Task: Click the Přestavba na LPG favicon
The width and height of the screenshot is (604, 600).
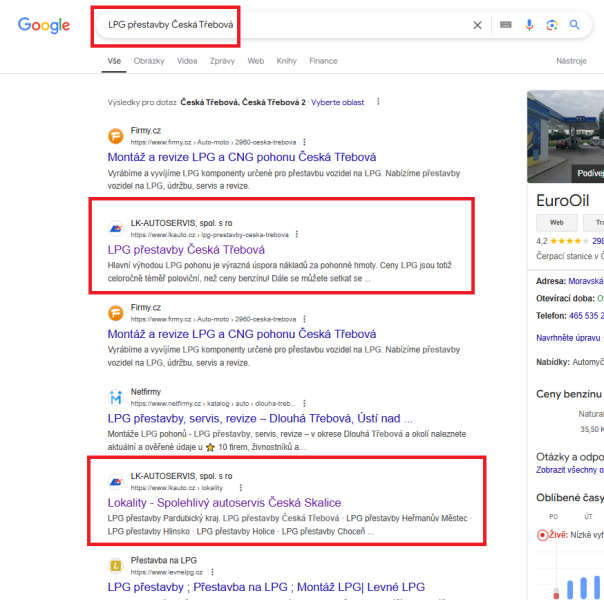Action: click(x=116, y=566)
